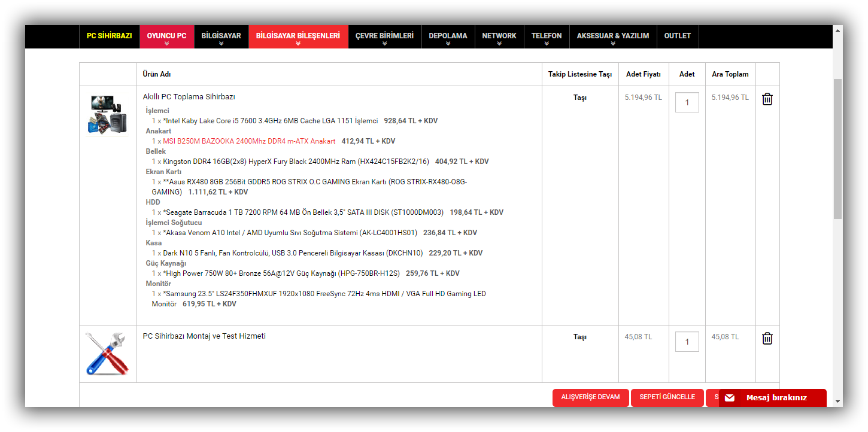Click the 5.194,96 TL unit price
The width and height of the screenshot is (868, 432).
coord(644,98)
